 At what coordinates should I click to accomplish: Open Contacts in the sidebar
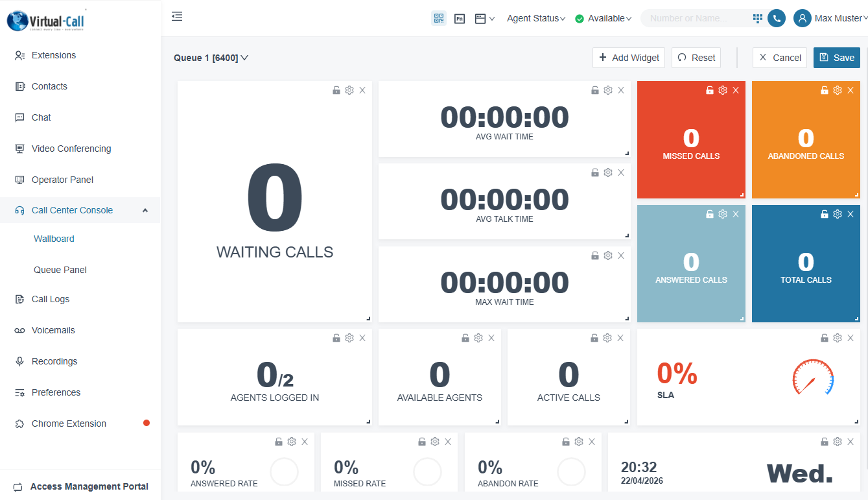(x=80, y=86)
